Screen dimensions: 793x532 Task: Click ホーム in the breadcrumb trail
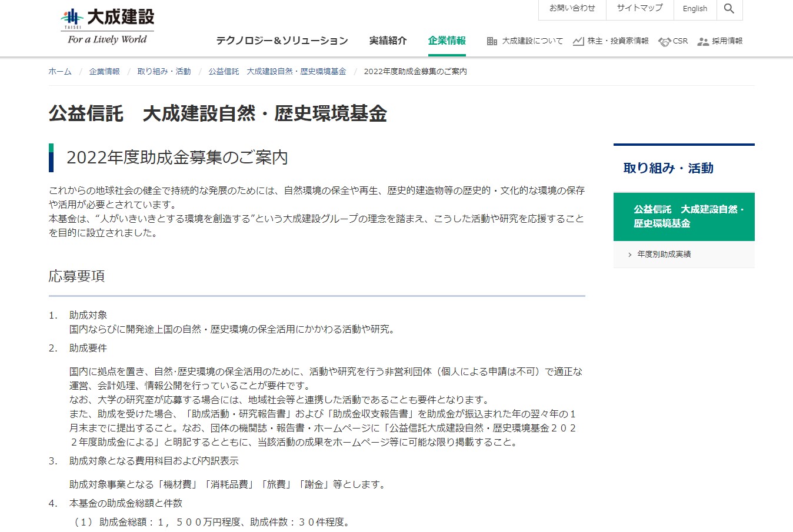pos(60,71)
